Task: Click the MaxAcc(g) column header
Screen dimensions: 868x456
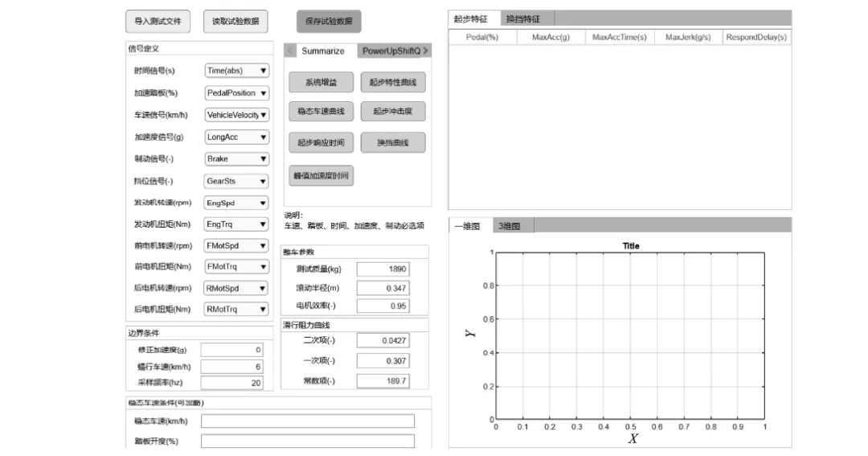Action: [x=551, y=37]
